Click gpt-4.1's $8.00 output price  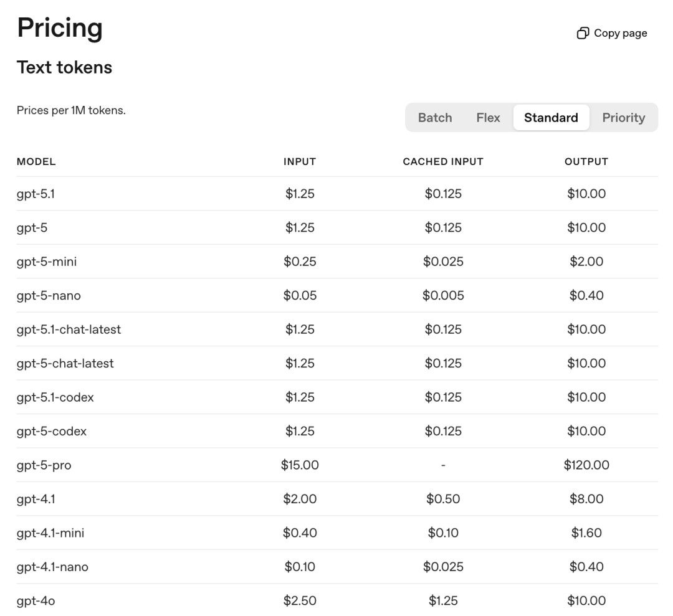(586, 499)
